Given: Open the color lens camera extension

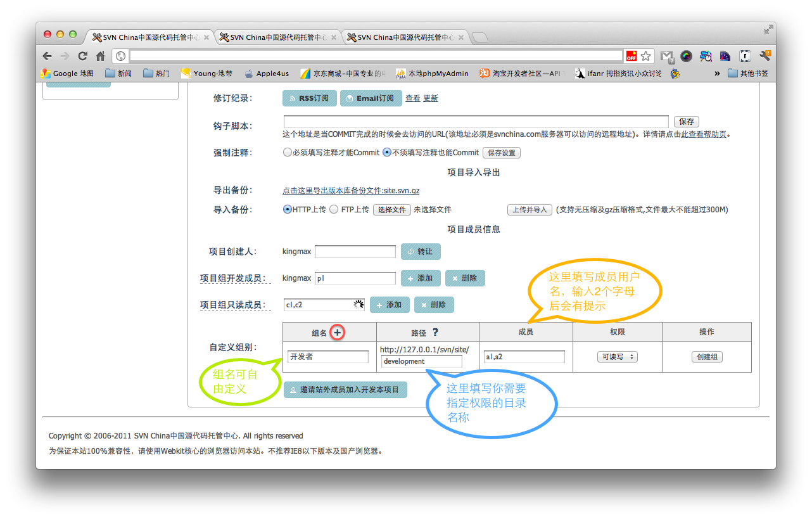Looking at the screenshot, I should [x=686, y=56].
